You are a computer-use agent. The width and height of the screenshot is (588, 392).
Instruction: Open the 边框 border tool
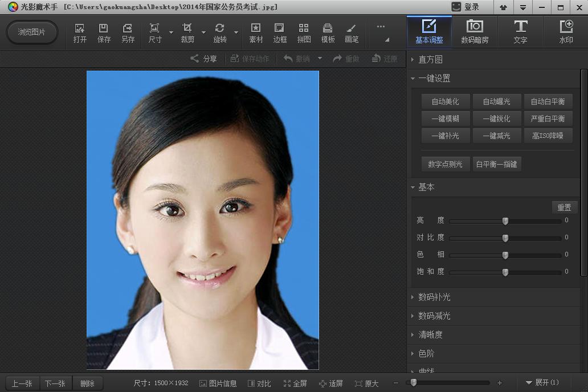(279, 32)
